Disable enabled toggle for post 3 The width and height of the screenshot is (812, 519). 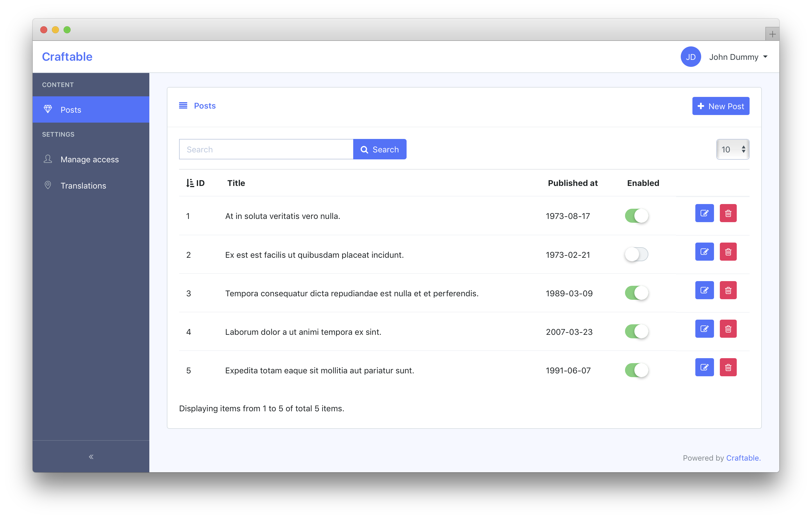point(637,292)
